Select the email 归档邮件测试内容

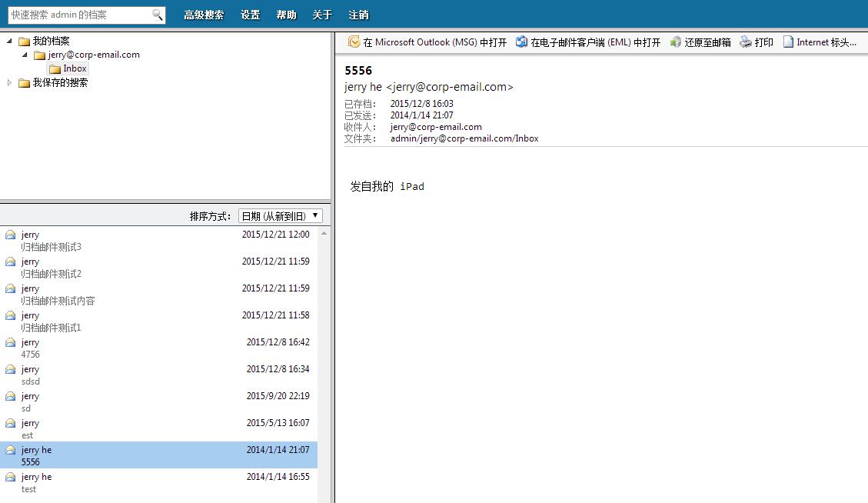click(154, 295)
